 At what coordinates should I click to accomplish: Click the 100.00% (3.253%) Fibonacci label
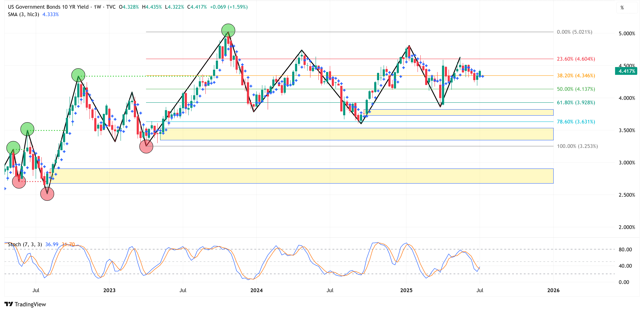click(577, 146)
